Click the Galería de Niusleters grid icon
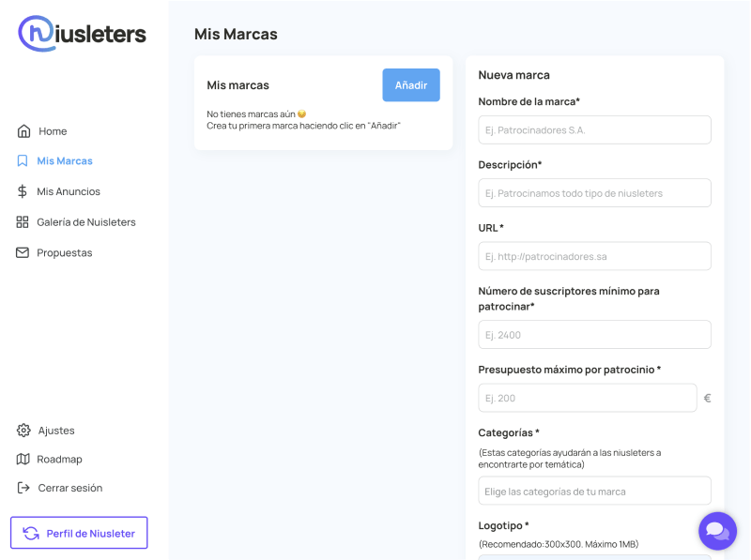This screenshot has height=560, width=751. click(x=23, y=222)
